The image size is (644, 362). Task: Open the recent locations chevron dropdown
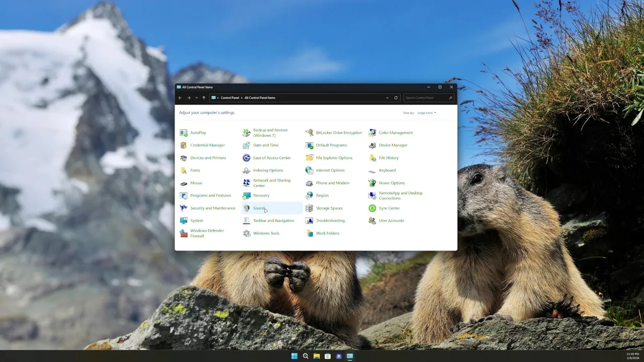(196, 98)
